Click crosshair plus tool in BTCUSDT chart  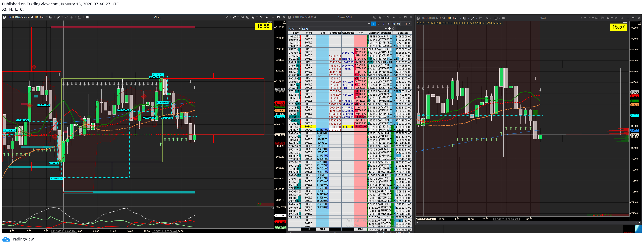tap(72, 17)
